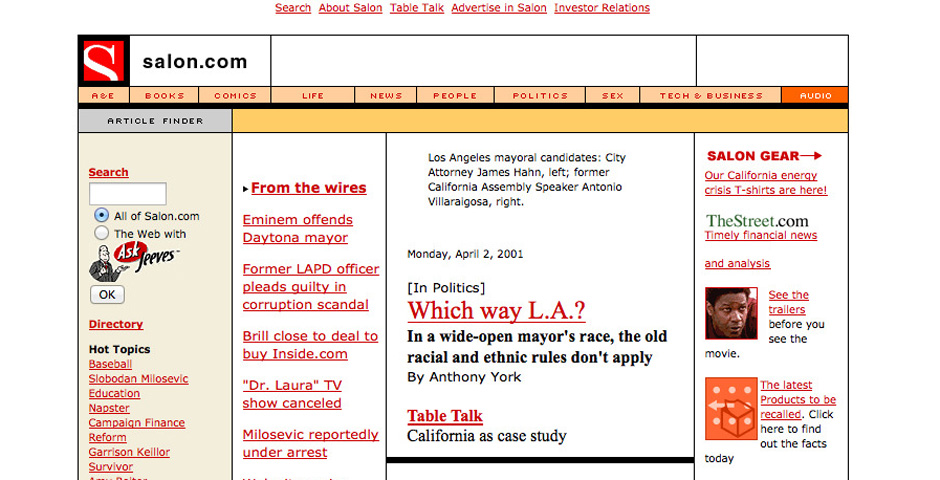Open the Tech & Business tab
Viewport: 940px width, 480px height.
point(711,95)
